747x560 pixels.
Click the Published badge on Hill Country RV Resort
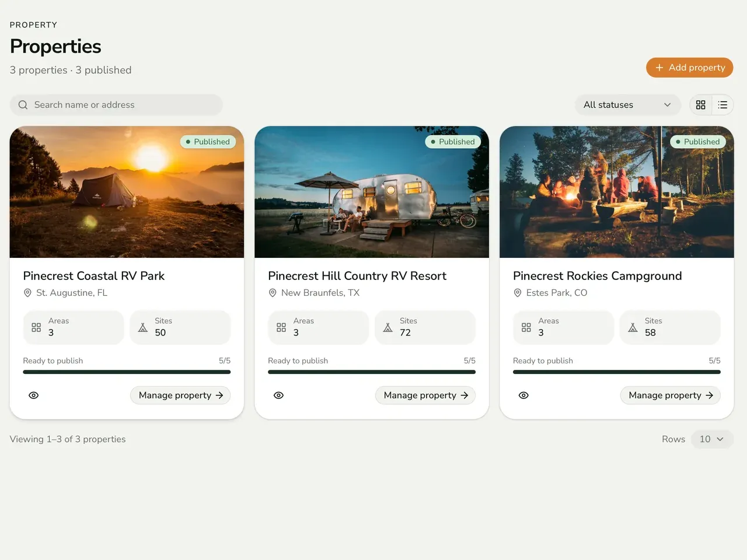tap(453, 142)
